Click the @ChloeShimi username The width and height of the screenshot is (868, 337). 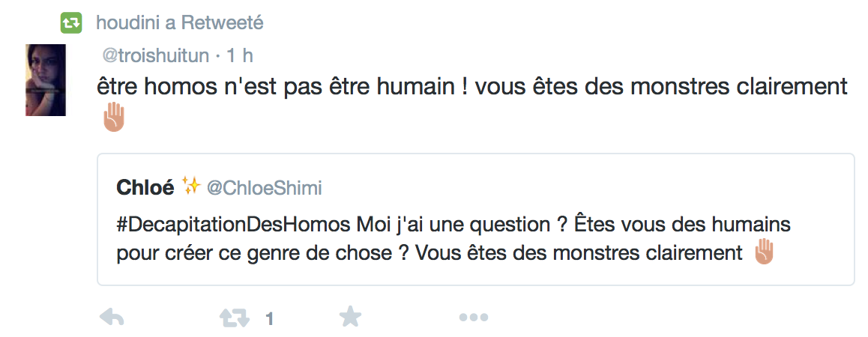click(264, 188)
